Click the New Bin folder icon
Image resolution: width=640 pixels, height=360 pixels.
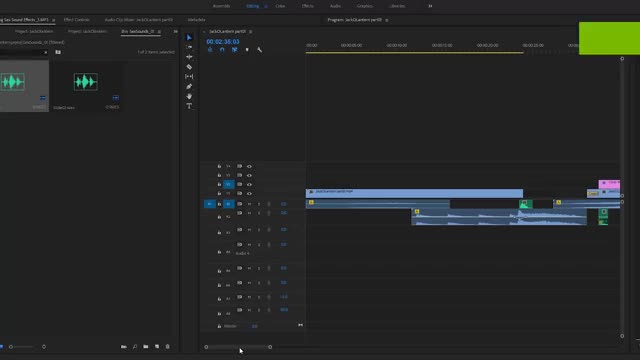(x=146, y=347)
